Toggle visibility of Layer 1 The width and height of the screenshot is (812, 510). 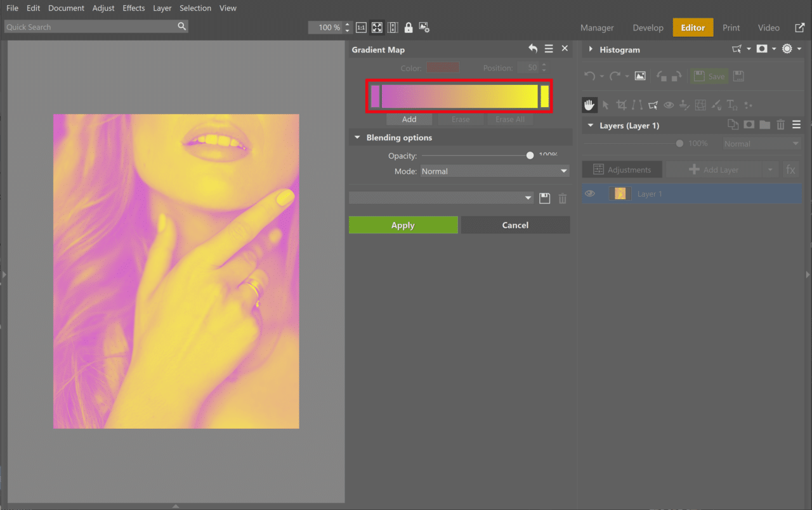591,193
